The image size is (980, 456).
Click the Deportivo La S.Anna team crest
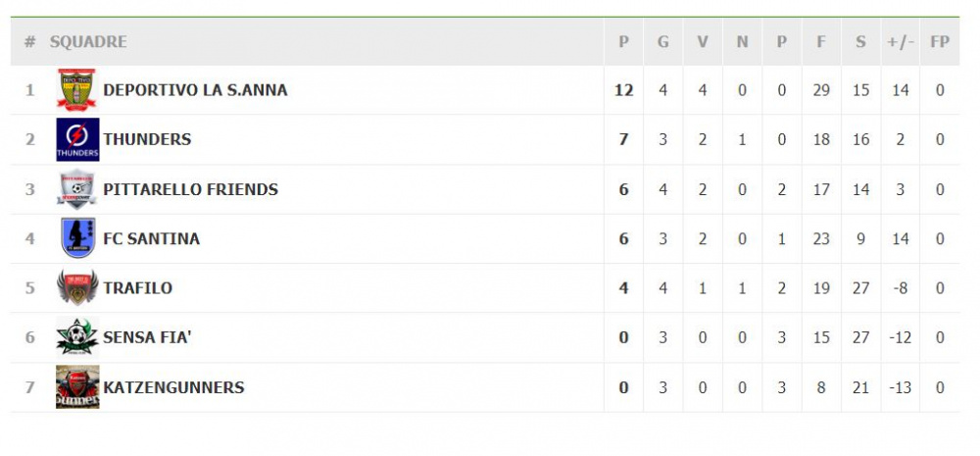pyautogui.click(x=76, y=90)
